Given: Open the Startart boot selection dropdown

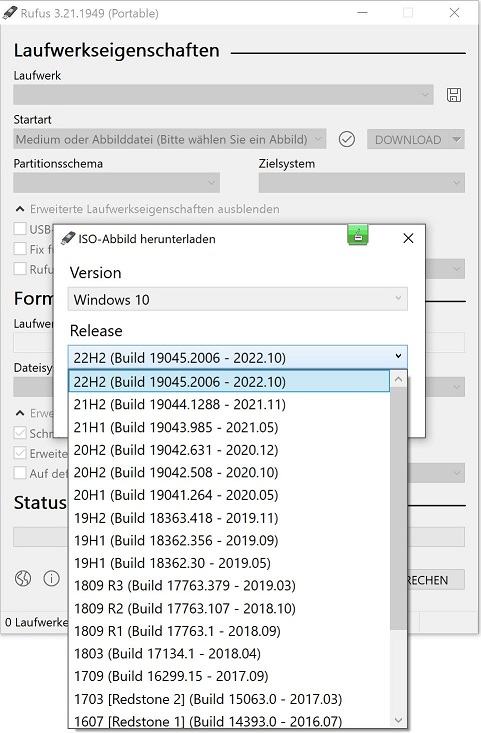Looking at the screenshot, I should pyautogui.click(x=170, y=139).
